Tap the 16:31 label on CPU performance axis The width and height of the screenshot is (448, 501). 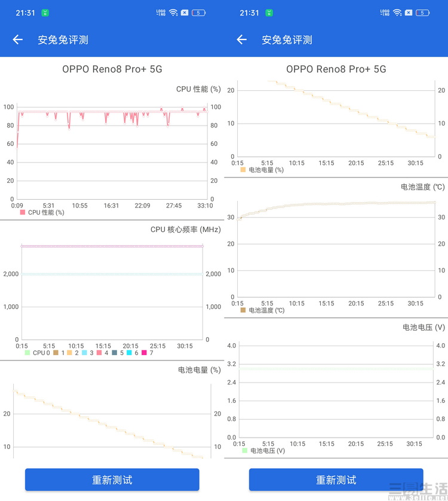111,206
